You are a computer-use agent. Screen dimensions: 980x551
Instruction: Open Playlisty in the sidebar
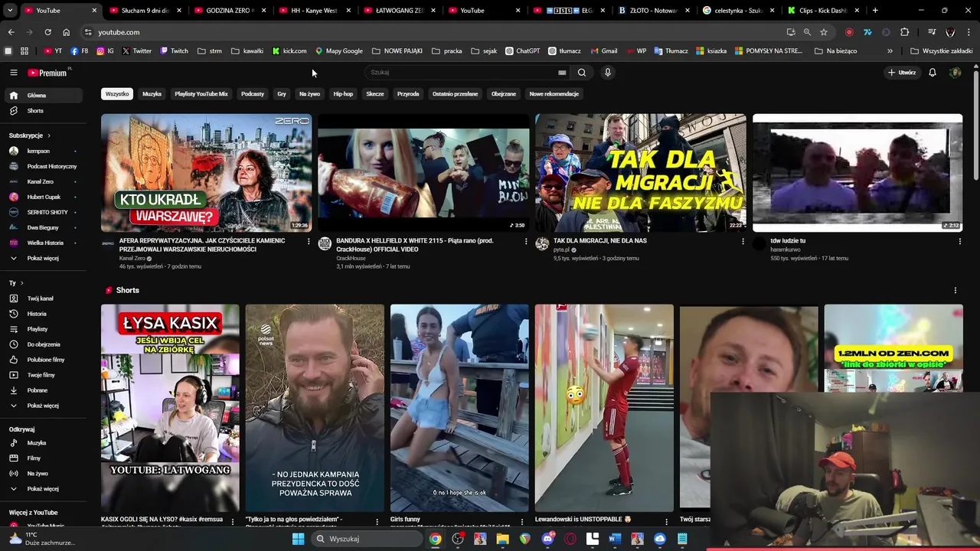pos(42,329)
